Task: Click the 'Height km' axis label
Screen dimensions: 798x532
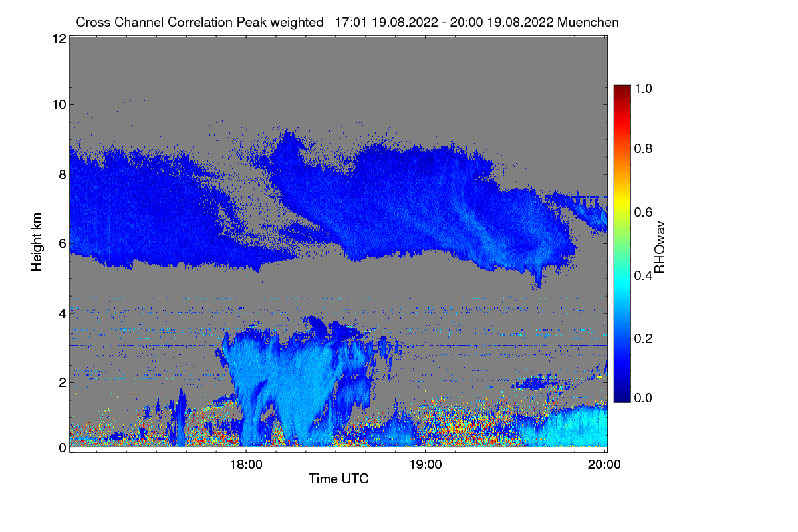Action: (x=37, y=242)
